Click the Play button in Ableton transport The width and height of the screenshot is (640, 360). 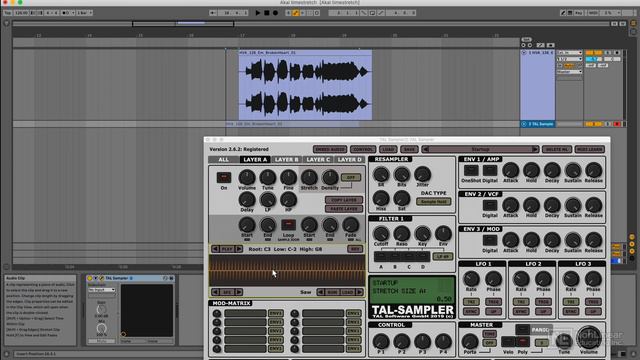(258, 13)
